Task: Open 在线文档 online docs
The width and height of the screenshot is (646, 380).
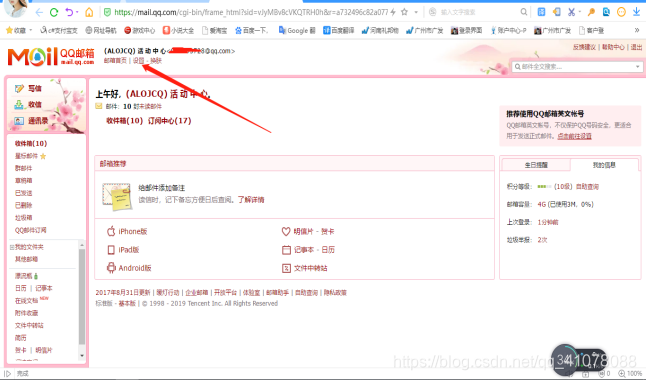Action: pyautogui.click(x=26, y=301)
